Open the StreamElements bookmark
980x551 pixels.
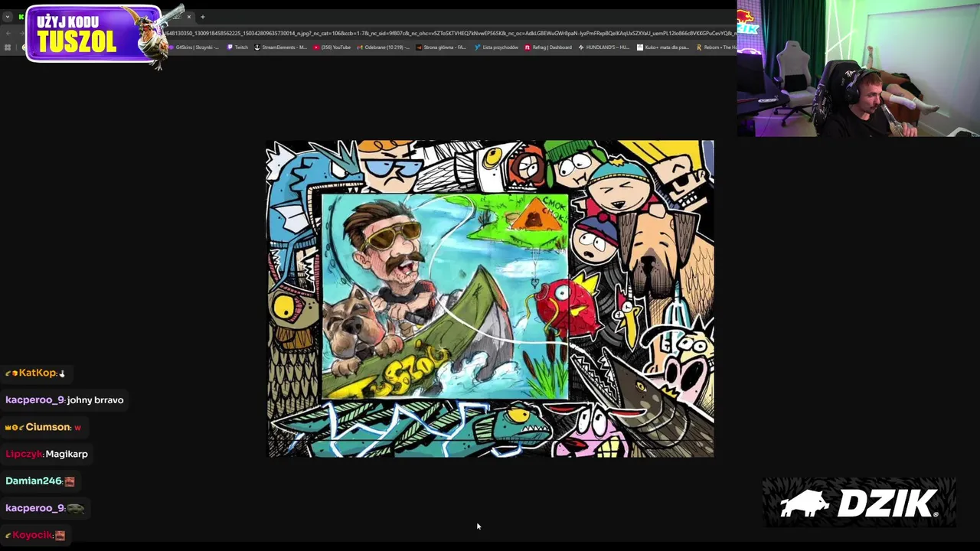[x=280, y=47]
